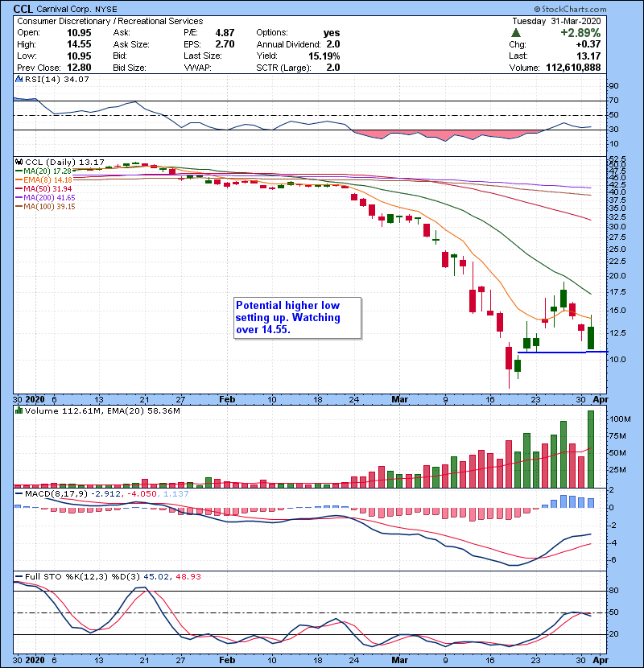Click the MACD(8,17,9) indicator label

(56, 494)
